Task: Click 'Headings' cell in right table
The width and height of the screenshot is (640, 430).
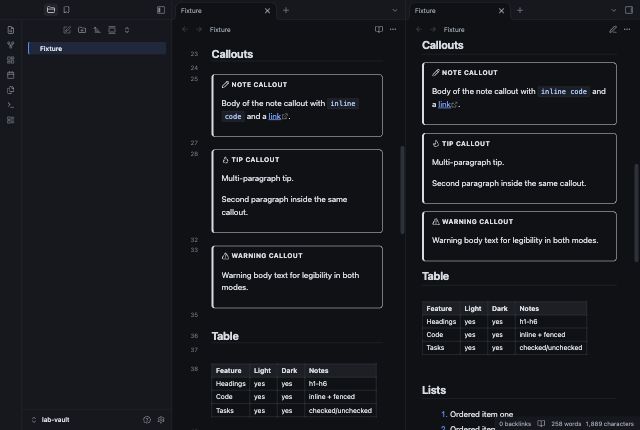Action: click(x=441, y=321)
